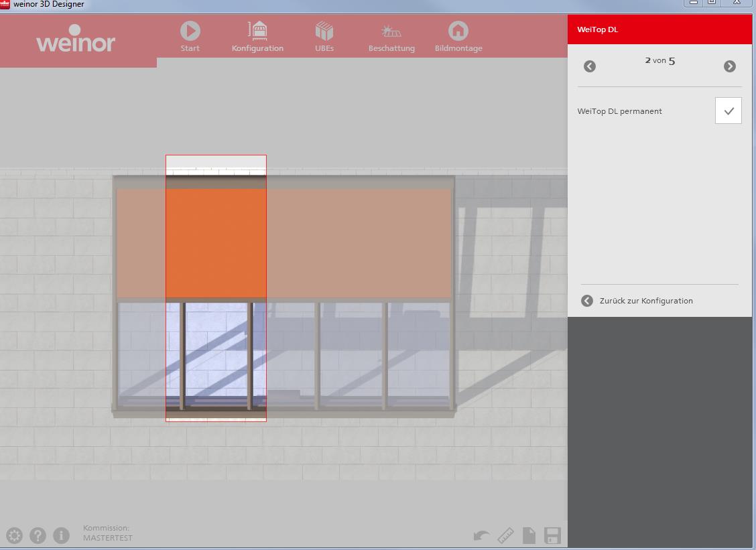
Task: Advance to next WeiTop DL element
Action: click(730, 66)
